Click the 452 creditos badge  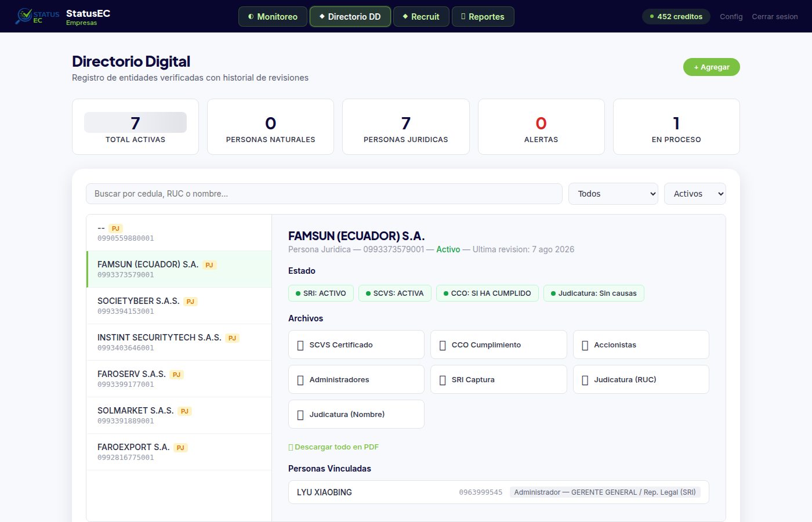(x=676, y=16)
